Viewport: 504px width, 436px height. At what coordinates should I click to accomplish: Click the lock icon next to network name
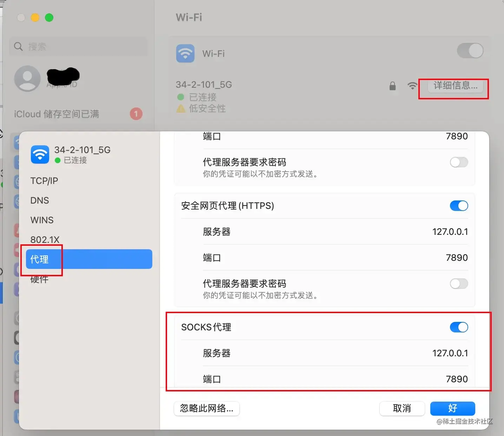tap(393, 86)
